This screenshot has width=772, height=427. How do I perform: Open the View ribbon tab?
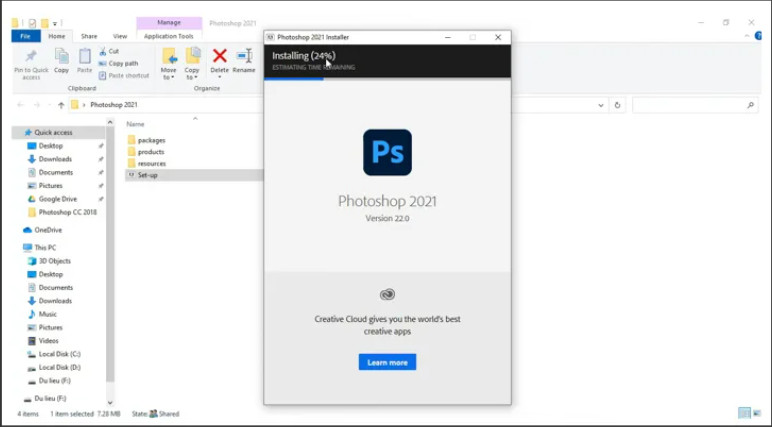[120, 36]
